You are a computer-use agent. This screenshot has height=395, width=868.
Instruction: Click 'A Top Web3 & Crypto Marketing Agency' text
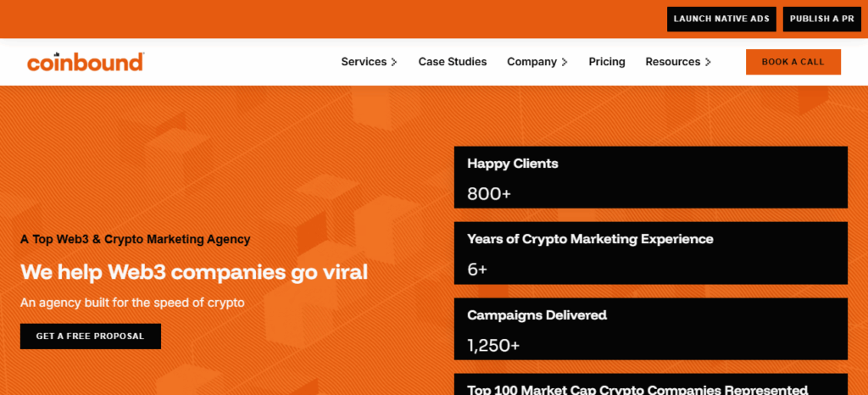[136, 239]
